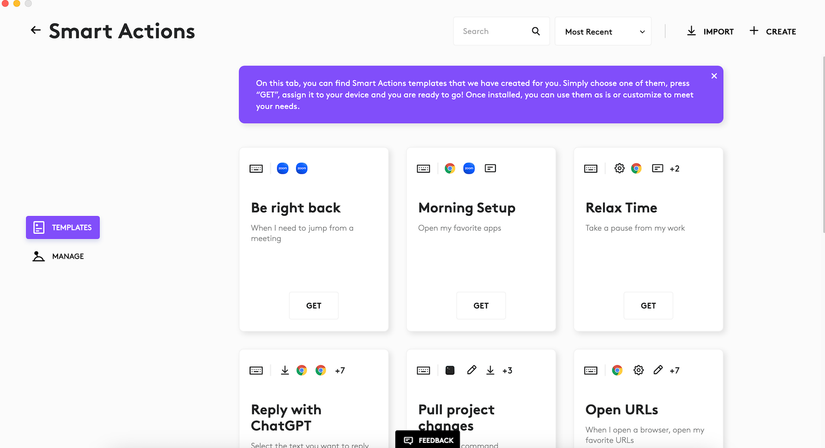Image resolution: width=825 pixels, height=448 pixels.
Task: Click the pencil icon in the Pull project changes card
Action: (471, 370)
